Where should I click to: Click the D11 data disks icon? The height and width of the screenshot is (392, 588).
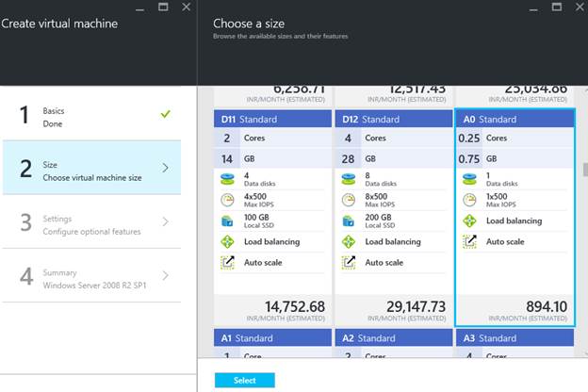pyautogui.click(x=227, y=179)
